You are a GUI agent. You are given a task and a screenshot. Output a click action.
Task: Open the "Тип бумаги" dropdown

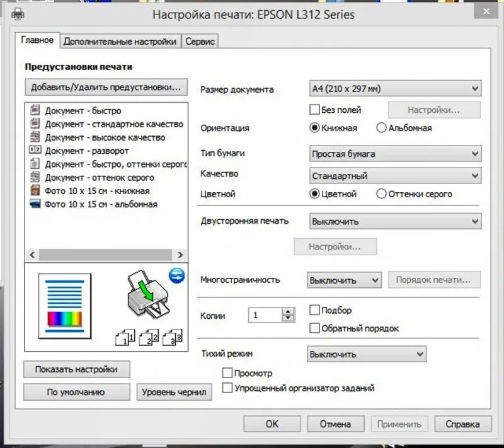pyautogui.click(x=396, y=154)
